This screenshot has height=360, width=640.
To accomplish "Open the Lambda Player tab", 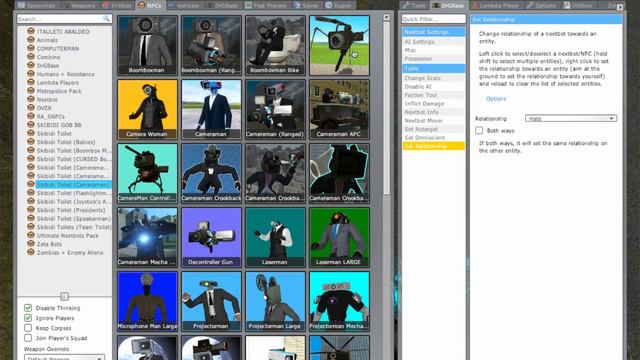I will click(x=495, y=5).
